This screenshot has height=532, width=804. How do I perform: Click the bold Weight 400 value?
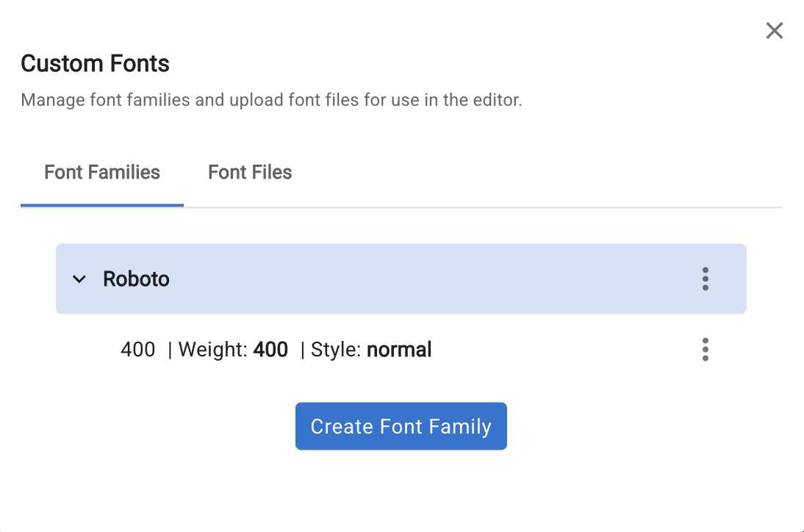coord(270,350)
